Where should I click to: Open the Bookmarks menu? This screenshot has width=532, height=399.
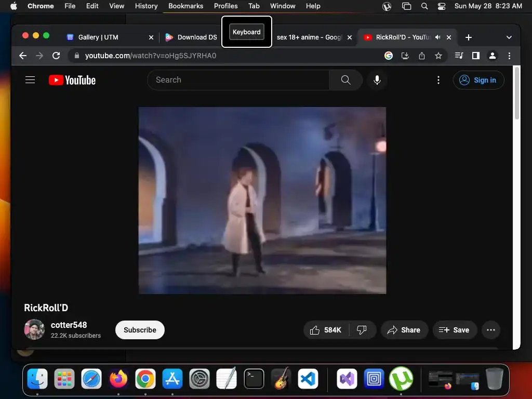[x=185, y=6]
